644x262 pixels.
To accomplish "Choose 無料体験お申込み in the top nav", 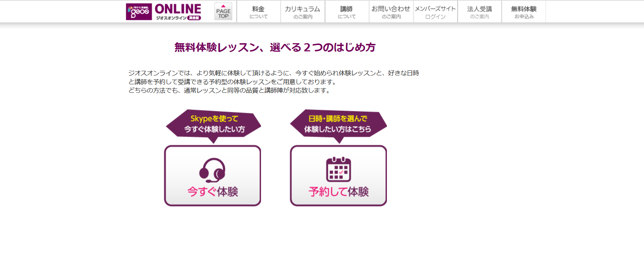I will pyautogui.click(x=523, y=12).
